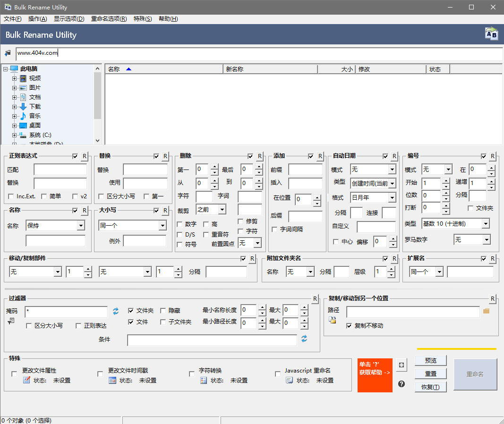Check the 子文件夹 filter checkbox

click(x=163, y=322)
